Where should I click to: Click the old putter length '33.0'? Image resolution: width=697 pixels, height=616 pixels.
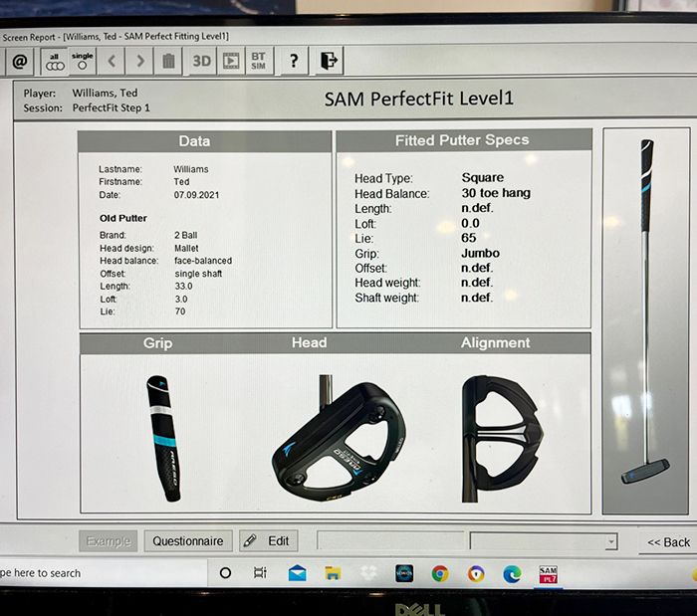pyautogui.click(x=183, y=286)
